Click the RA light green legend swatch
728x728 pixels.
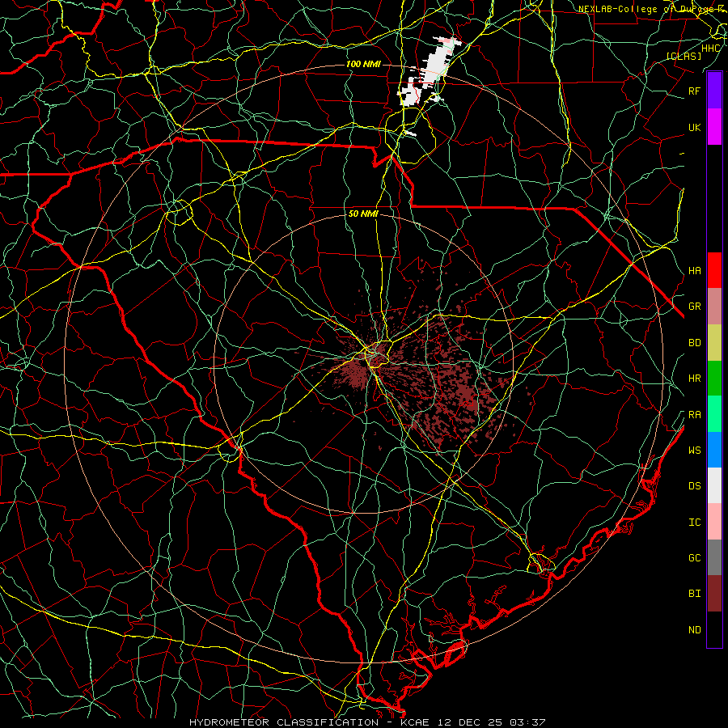point(714,414)
